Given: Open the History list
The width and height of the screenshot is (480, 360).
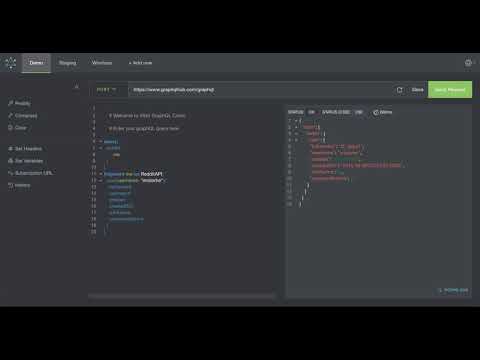Looking at the screenshot, I should tap(19, 185).
